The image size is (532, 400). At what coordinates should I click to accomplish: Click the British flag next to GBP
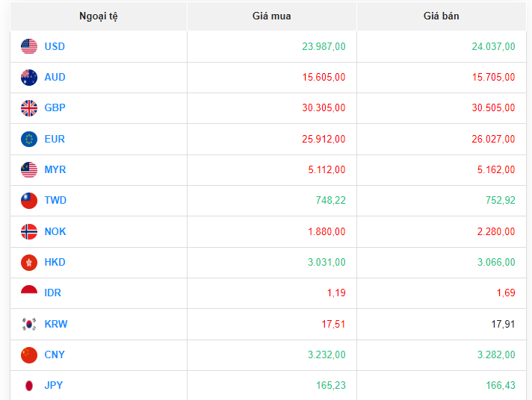(x=29, y=108)
